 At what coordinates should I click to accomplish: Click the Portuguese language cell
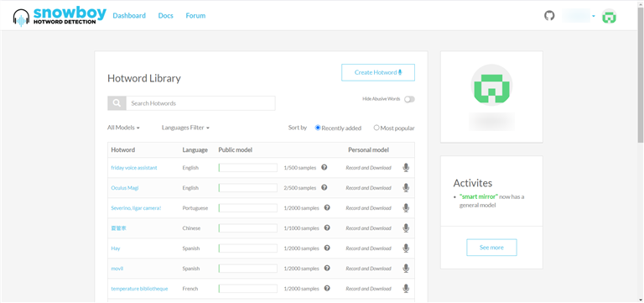(195, 208)
